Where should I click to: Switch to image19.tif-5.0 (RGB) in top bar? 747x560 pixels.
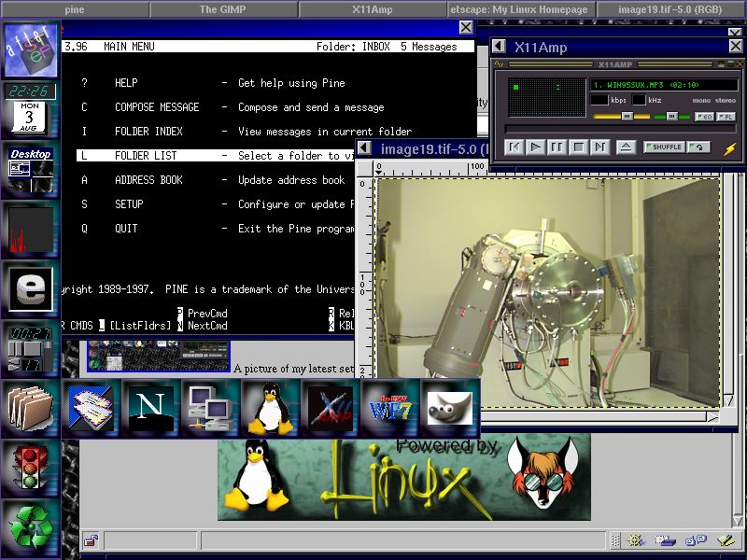670,9
